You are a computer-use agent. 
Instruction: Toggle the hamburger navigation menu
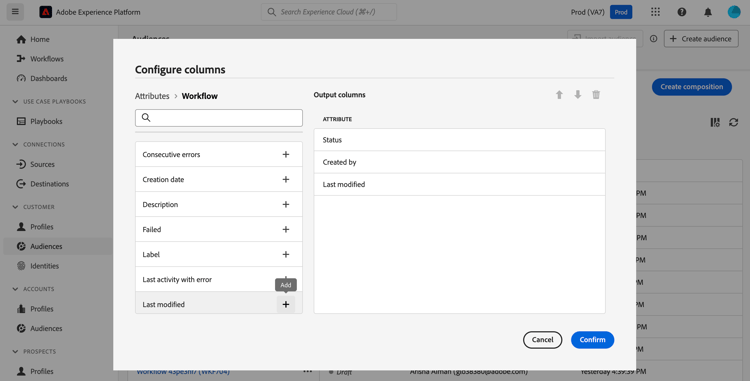tap(15, 12)
